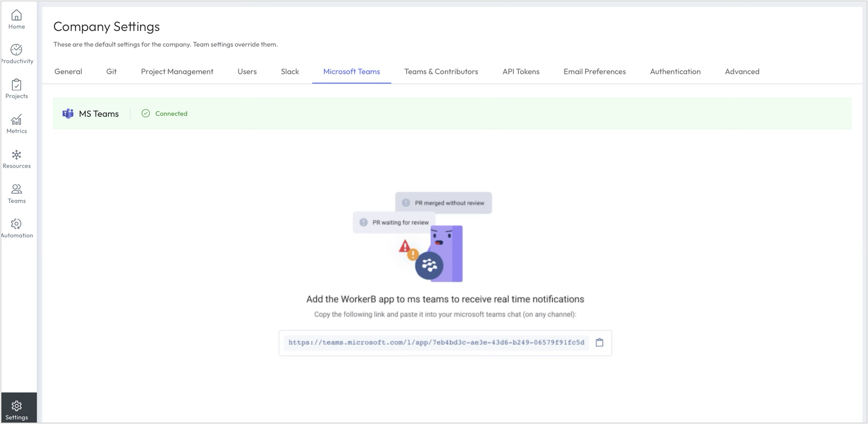Image resolution: width=868 pixels, height=424 pixels.
Task: Go to Projects in the sidebar
Action: click(16, 89)
